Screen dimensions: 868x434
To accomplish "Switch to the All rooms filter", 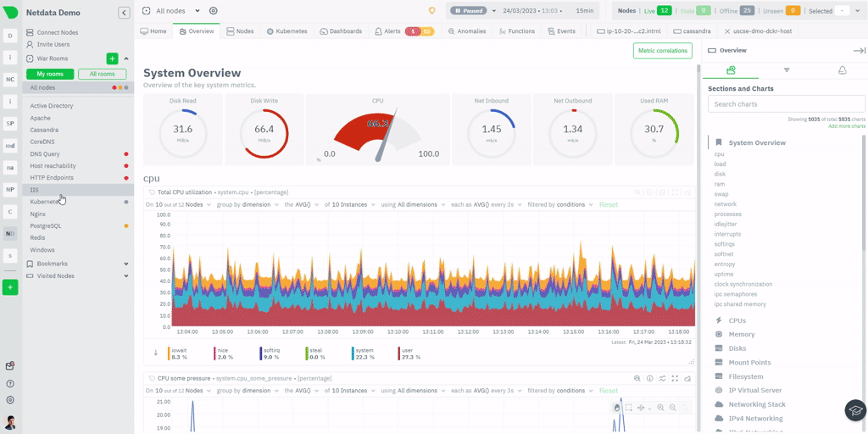I will (x=102, y=74).
